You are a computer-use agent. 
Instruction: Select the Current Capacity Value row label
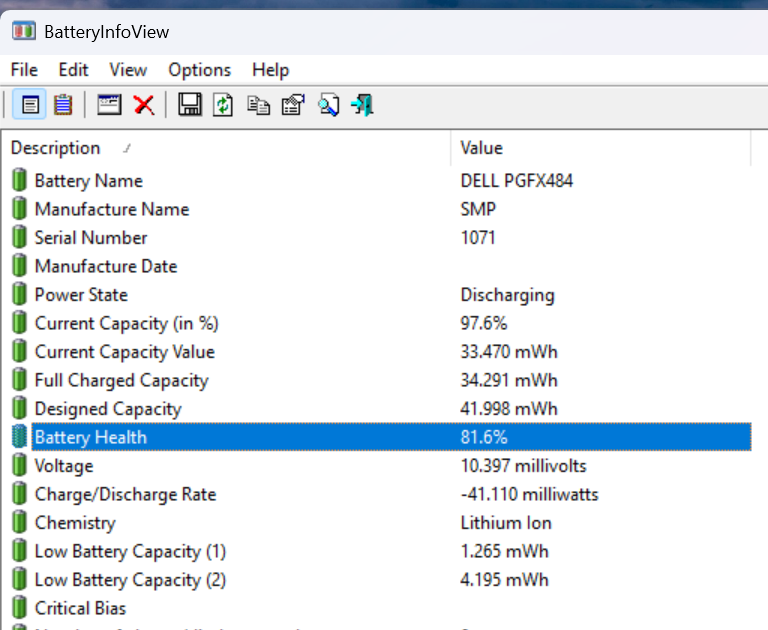click(124, 352)
